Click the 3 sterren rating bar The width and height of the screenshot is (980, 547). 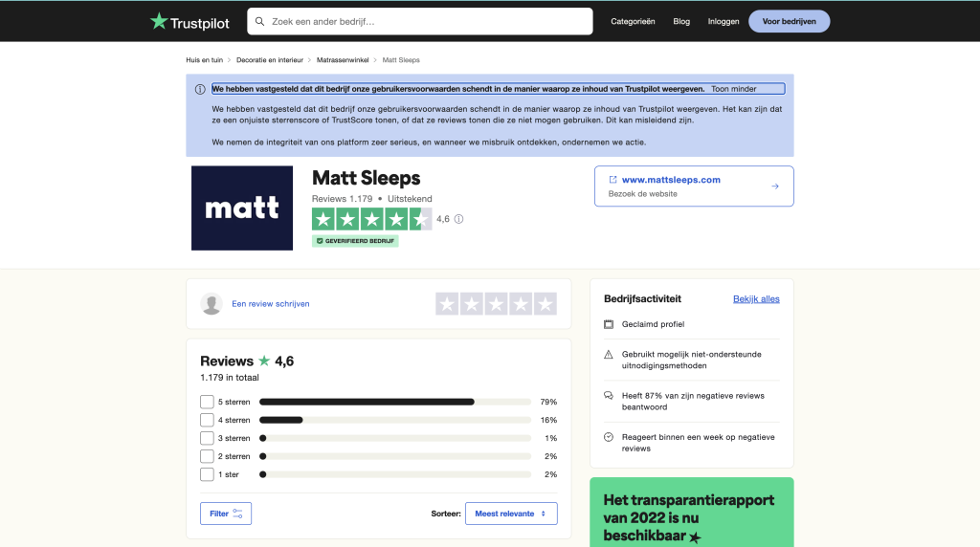pos(395,438)
